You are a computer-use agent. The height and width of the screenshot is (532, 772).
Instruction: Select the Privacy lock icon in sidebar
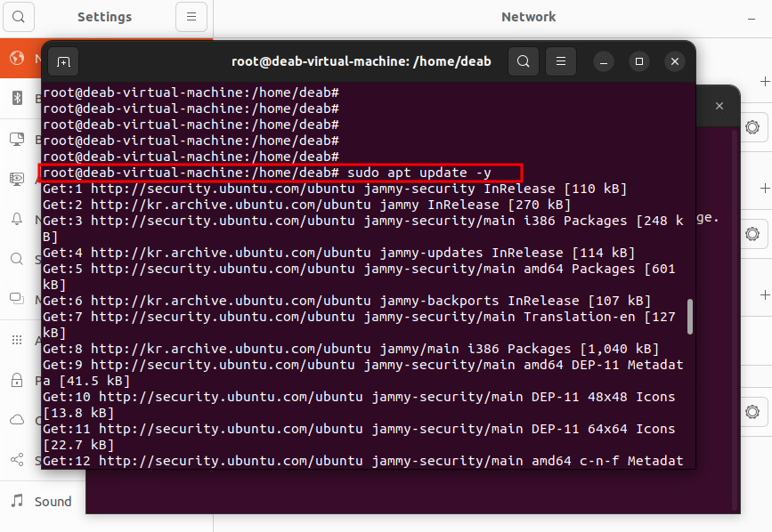tap(17, 380)
